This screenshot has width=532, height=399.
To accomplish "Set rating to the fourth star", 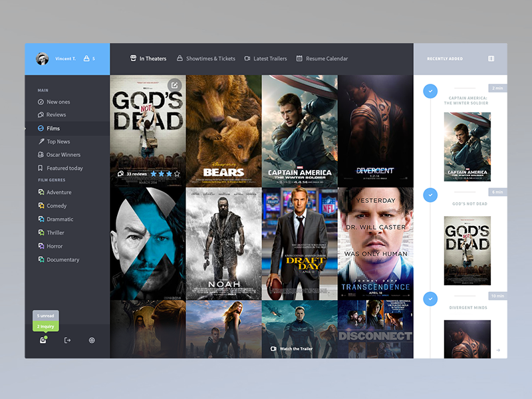I will coord(177,174).
